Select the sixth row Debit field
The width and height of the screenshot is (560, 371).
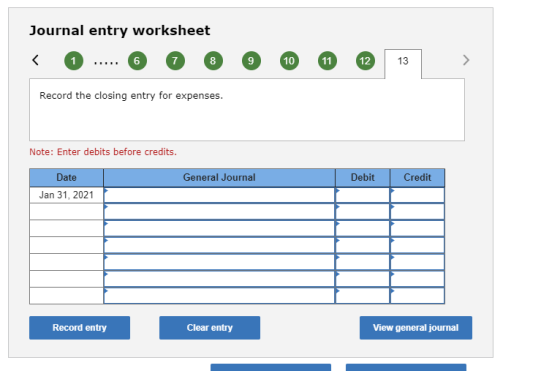pos(362,279)
